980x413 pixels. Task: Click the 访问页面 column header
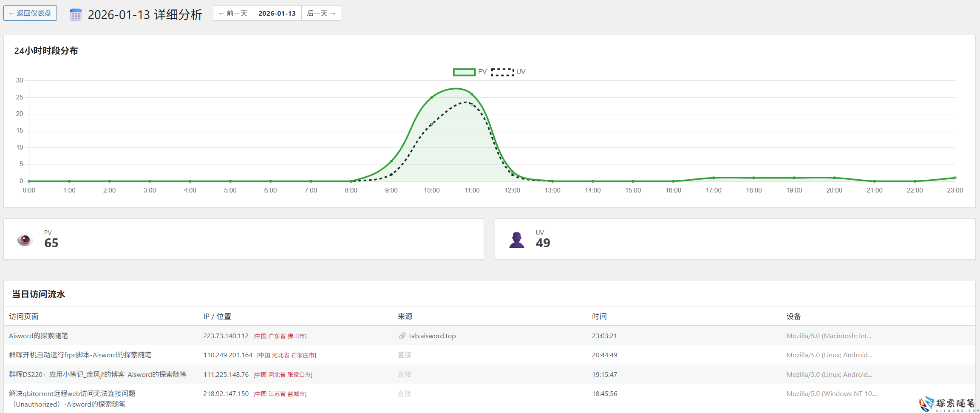(x=24, y=317)
